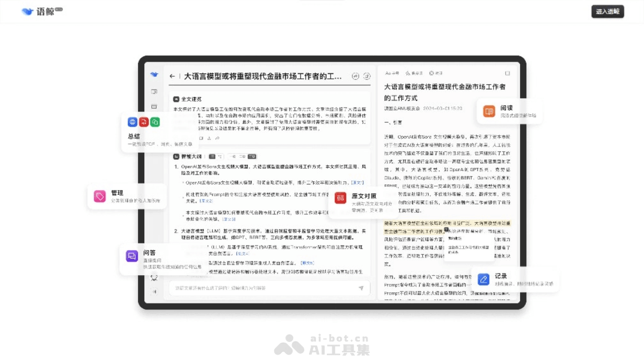Click the 记录 note-taking pen icon
Screen dimensions: 644x362
point(484,279)
